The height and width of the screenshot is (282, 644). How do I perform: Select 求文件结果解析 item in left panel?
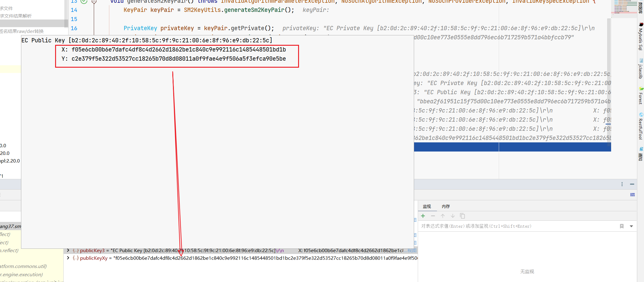(x=16, y=16)
